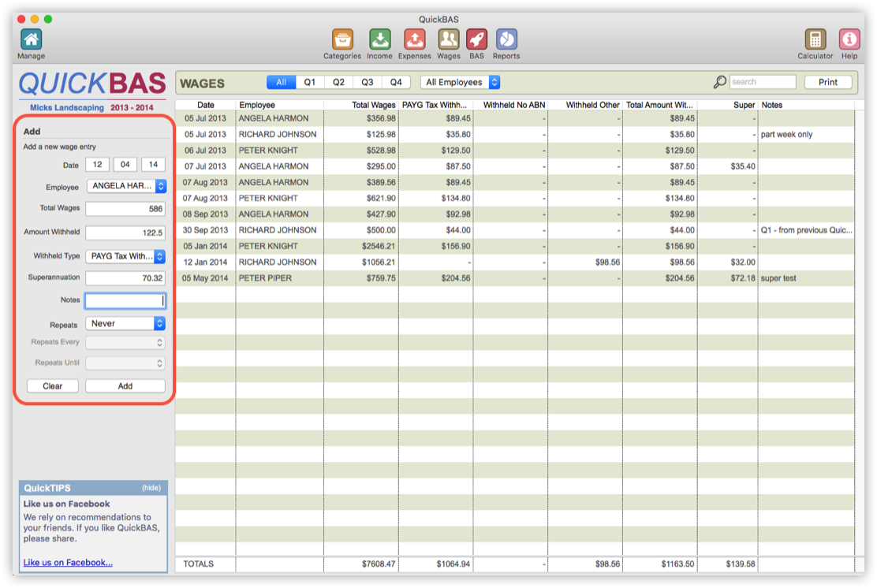
Task: Select the Q3 quarter tab
Action: click(367, 83)
